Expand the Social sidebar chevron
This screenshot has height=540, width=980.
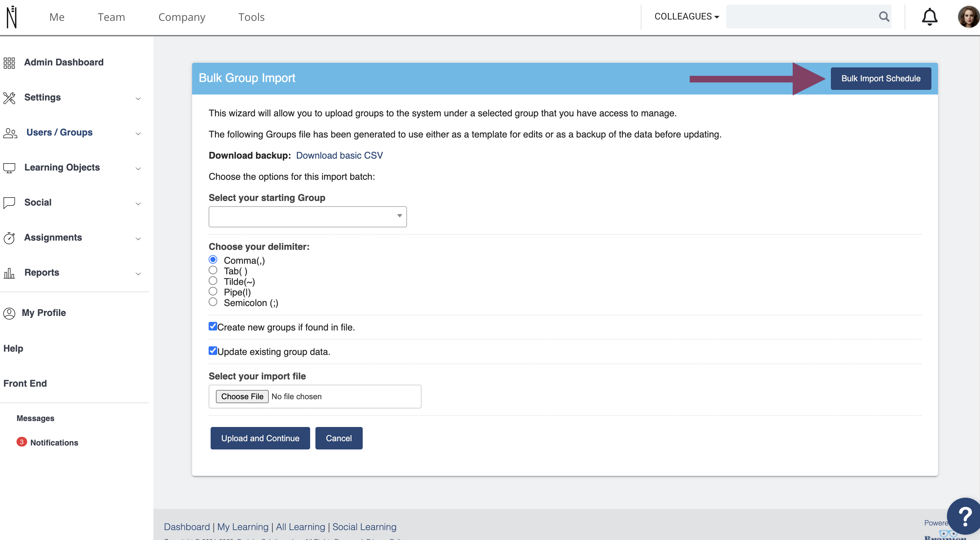[x=138, y=204]
